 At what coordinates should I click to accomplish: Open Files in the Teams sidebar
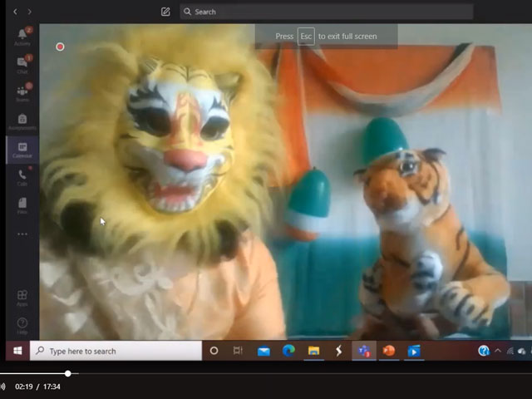[x=22, y=204]
